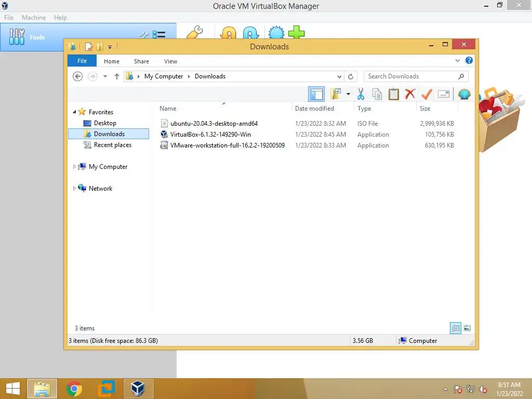Open the Customize Quick Access Toolbar dropdown

point(110,47)
